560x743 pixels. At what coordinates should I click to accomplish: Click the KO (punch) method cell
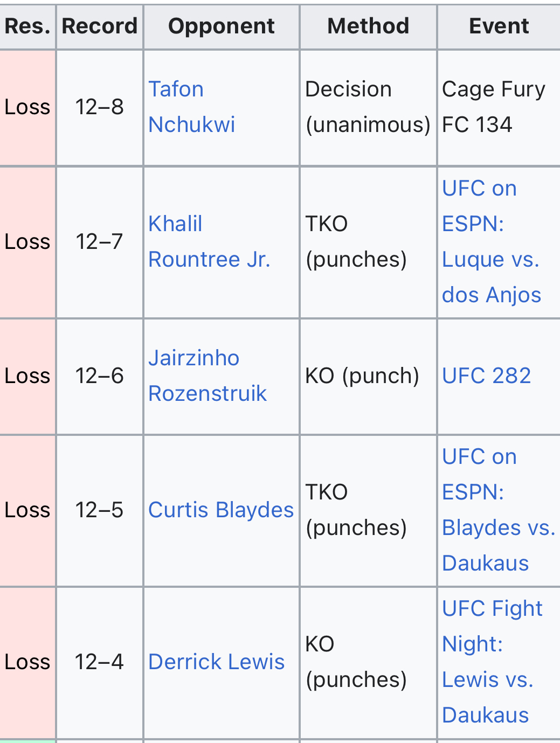coord(368,376)
